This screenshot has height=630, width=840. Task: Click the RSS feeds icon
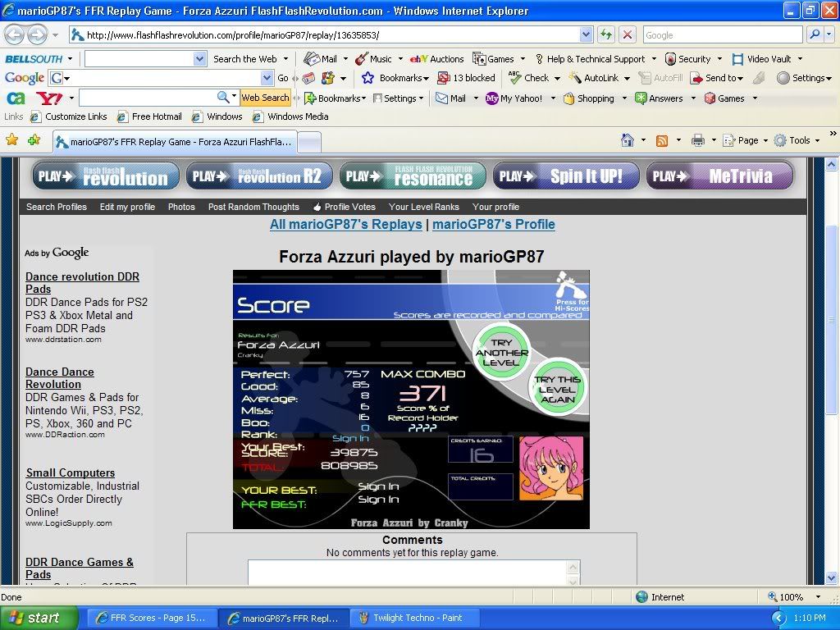[662, 140]
